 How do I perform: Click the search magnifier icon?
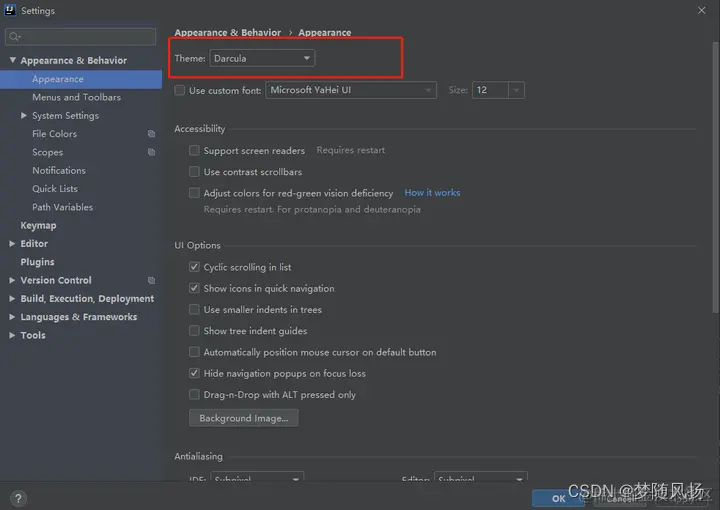point(14,37)
